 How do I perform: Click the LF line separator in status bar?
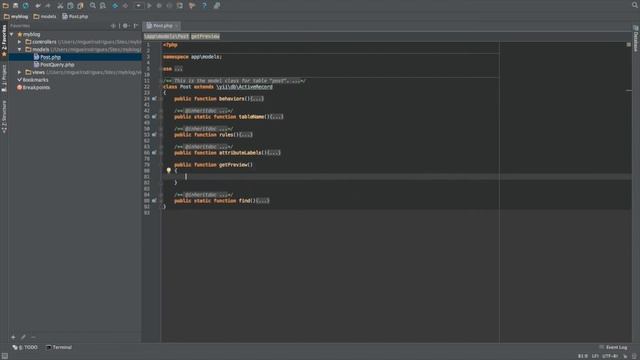point(595,356)
